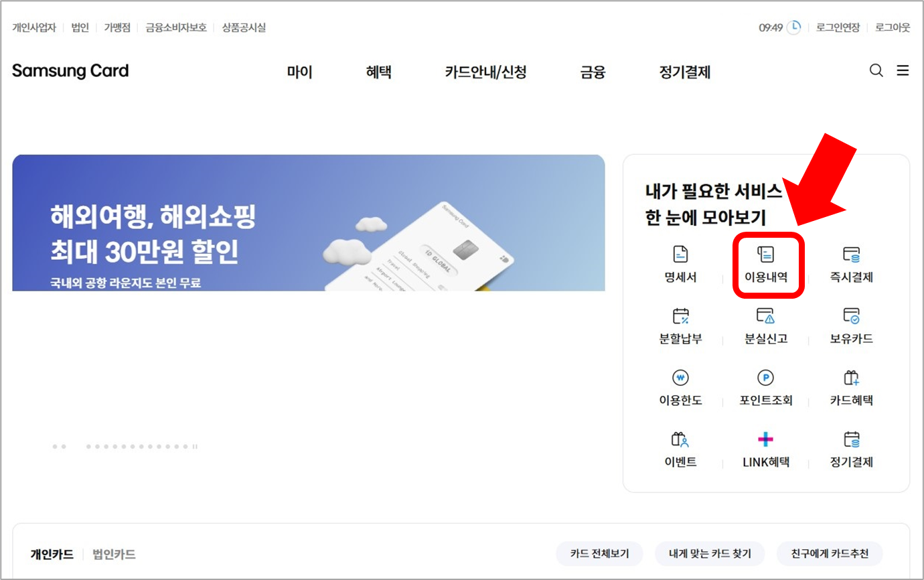Screen dimensions: 924x580
Task: Click the 친구에게 카드추천 button
Action: (x=830, y=554)
